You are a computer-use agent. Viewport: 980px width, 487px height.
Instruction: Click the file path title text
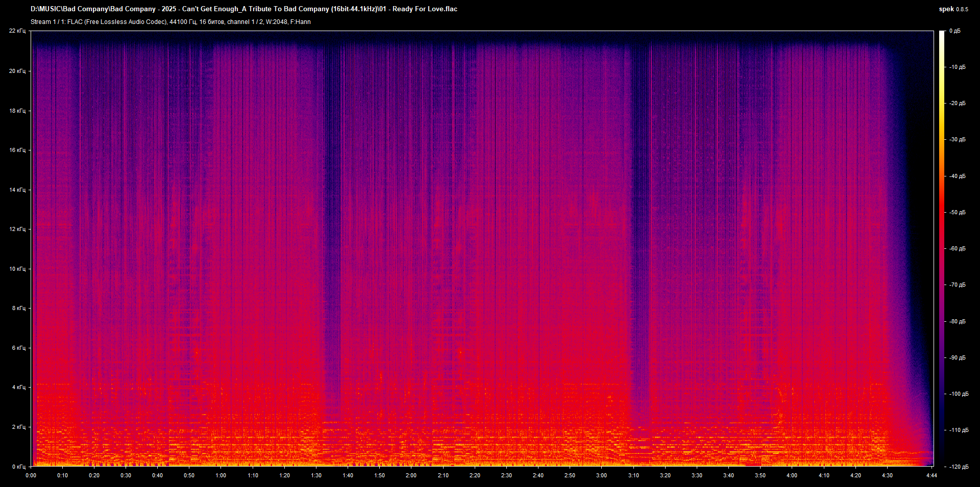pyautogui.click(x=244, y=9)
